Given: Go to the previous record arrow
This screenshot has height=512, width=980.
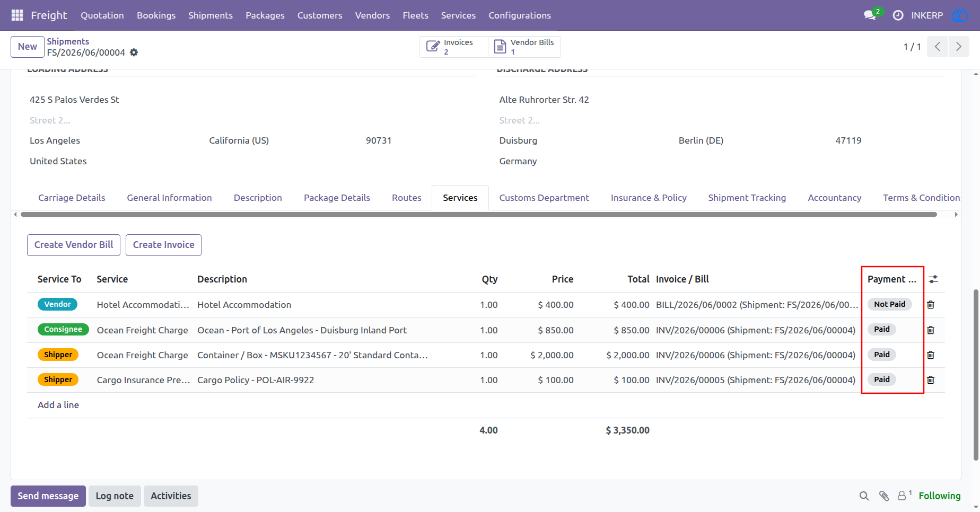Looking at the screenshot, I should 938,47.
